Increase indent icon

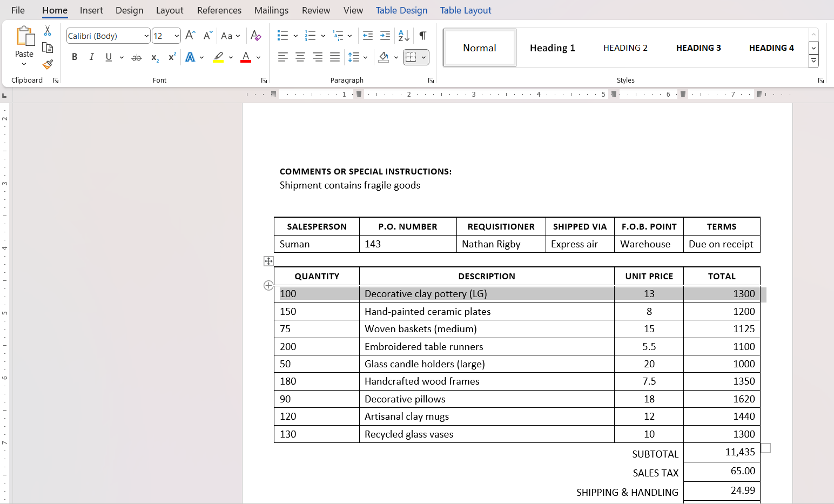(385, 36)
